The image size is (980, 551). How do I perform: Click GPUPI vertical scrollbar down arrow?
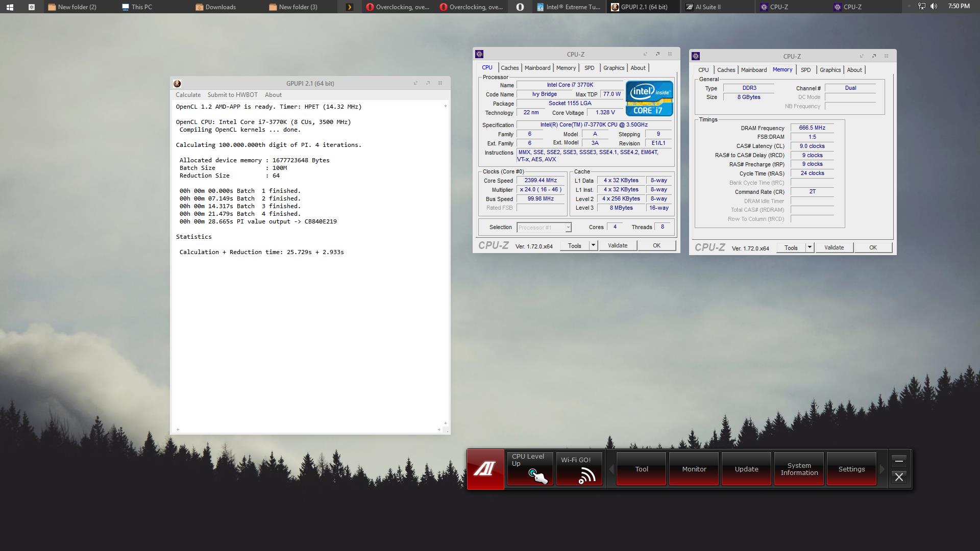[446, 423]
